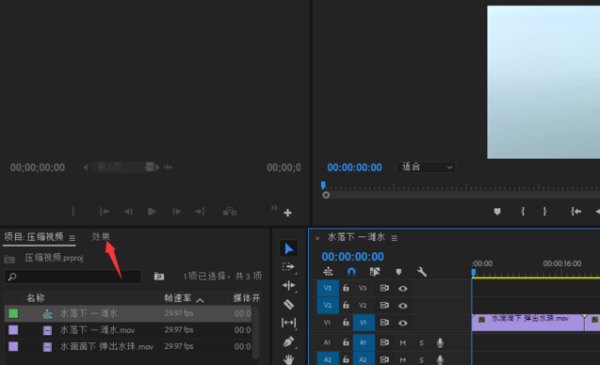Enable voice-over record on track A1
600x365 pixels.
[440, 343]
